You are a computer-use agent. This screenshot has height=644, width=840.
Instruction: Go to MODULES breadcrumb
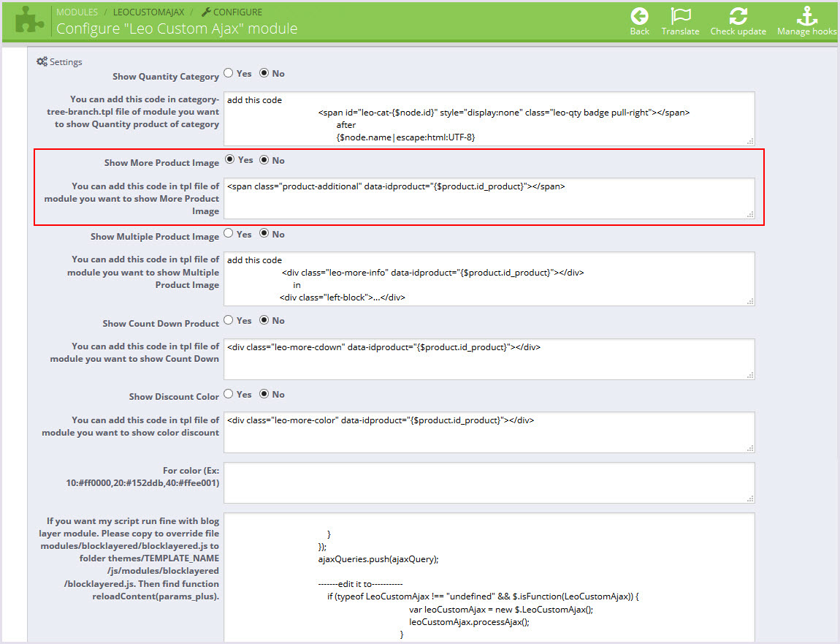click(77, 12)
